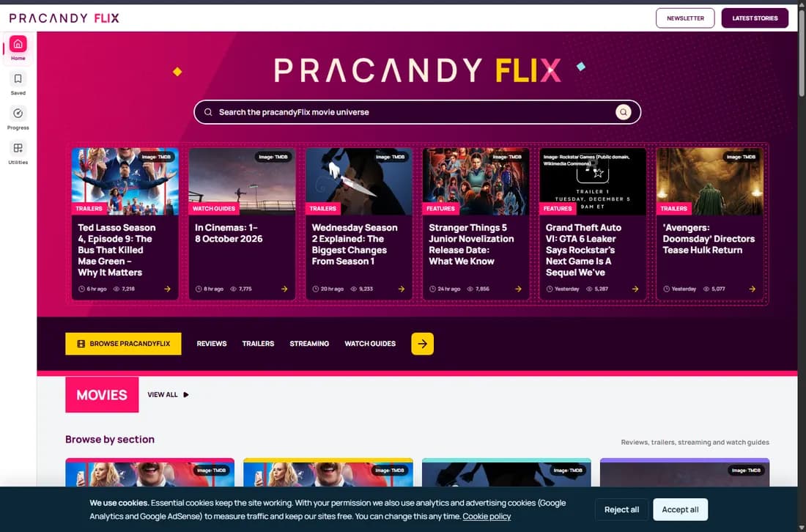Click arrow icon on Ted Lasso card
This screenshot has width=806, height=532.
(167, 289)
